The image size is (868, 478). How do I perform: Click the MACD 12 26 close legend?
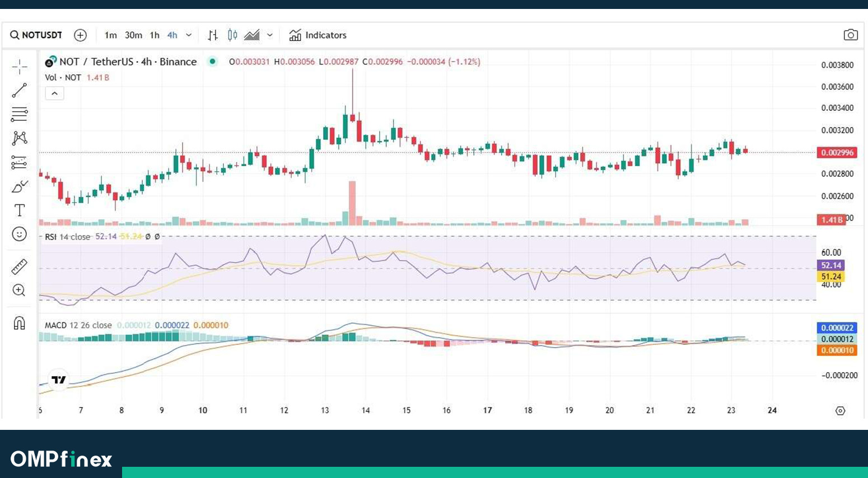tap(78, 325)
